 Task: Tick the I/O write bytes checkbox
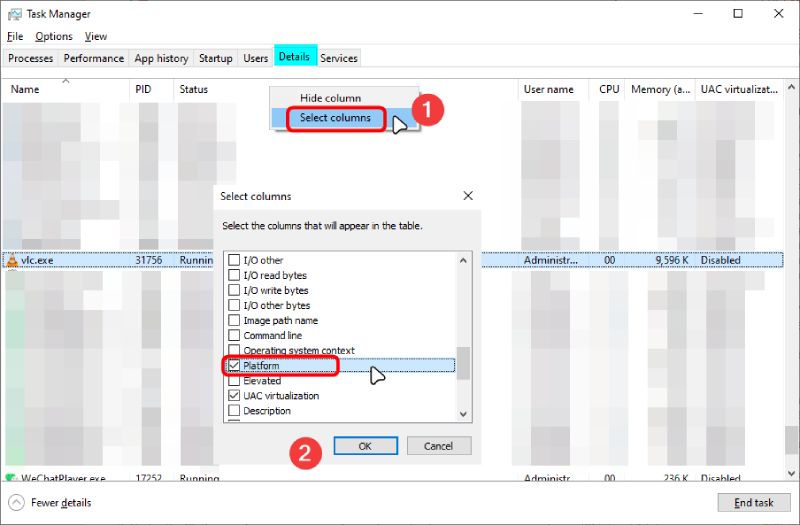tap(234, 290)
